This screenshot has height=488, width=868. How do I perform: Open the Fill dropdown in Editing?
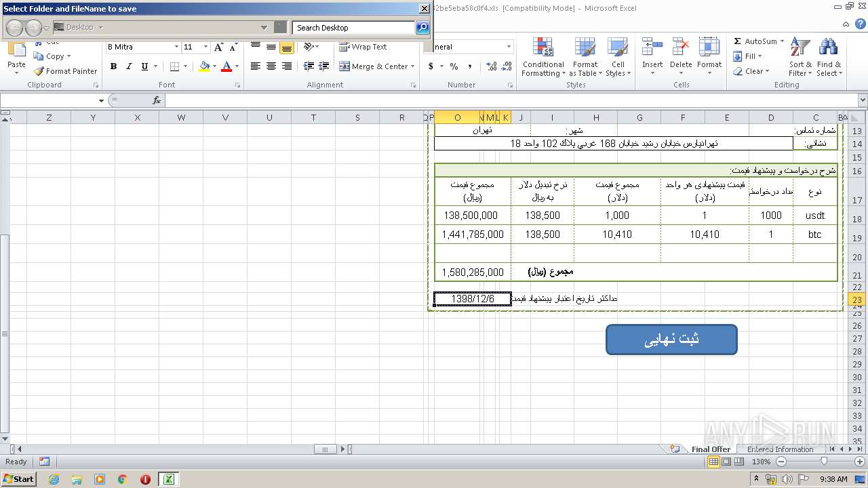tap(749, 56)
